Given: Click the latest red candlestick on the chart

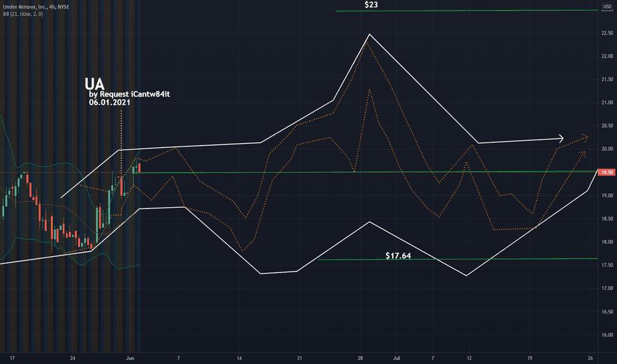Looking at the screenshot, I should coord(139,167).
